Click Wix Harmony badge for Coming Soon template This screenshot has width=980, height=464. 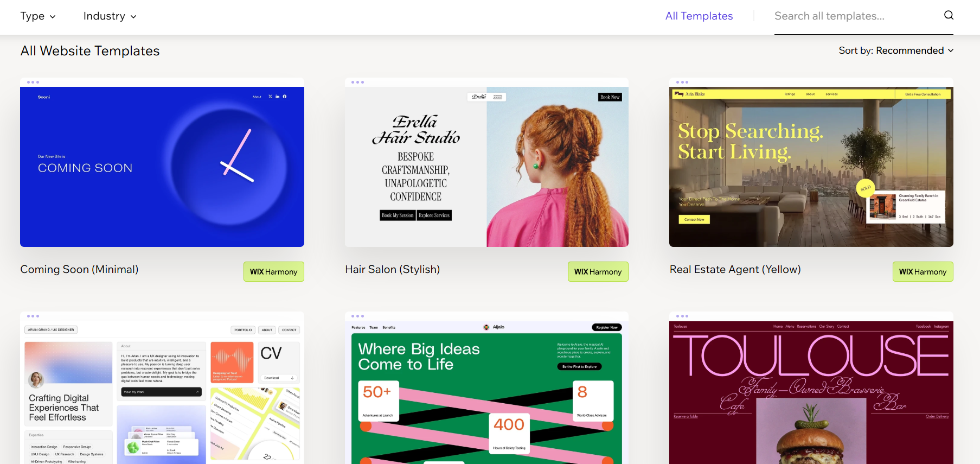click(x=274, y=272)
